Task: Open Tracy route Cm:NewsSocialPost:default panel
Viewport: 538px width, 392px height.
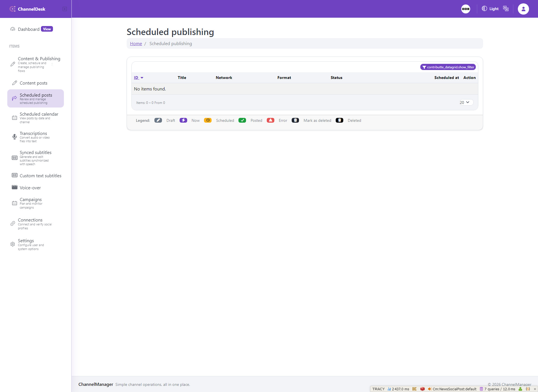Action: point(452,389)
